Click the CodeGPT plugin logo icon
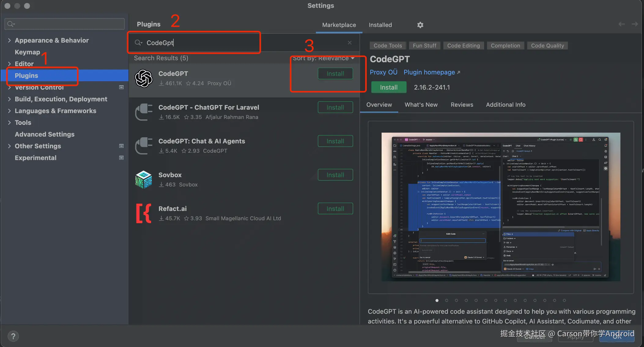Screen dimensions: 644x347 (144, 79)
